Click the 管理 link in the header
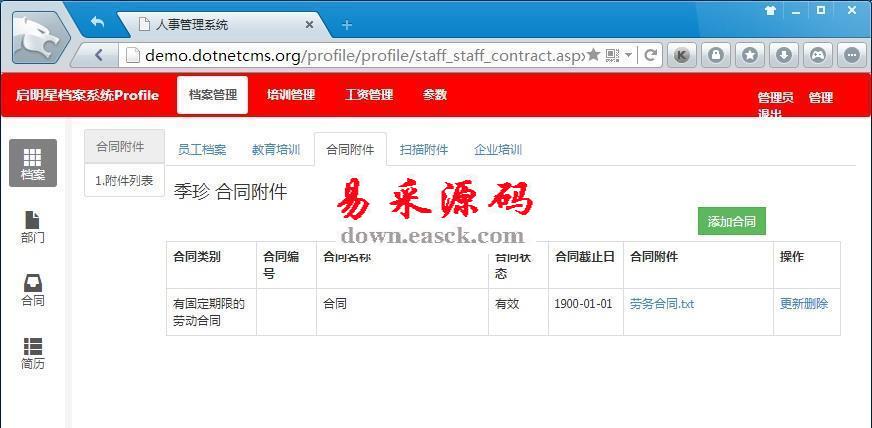872x428 pixels. click(821, 98)
